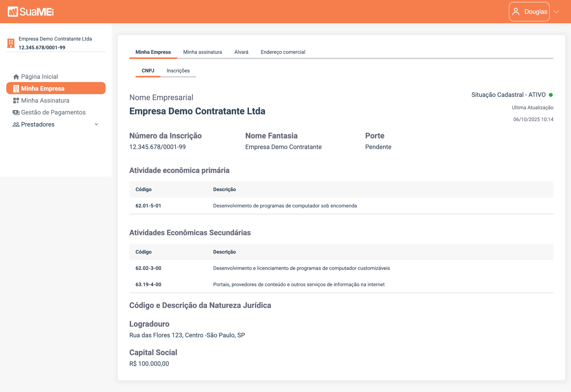Screen dimensions: 571x392
Task: Switch to the Minha assinatura tab
Action: click(x=203, y=52)
